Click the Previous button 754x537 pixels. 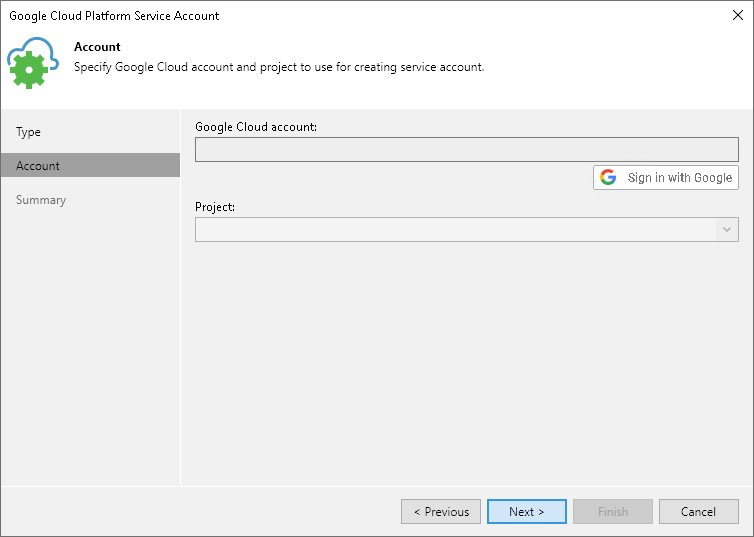(x=441, y=512)
